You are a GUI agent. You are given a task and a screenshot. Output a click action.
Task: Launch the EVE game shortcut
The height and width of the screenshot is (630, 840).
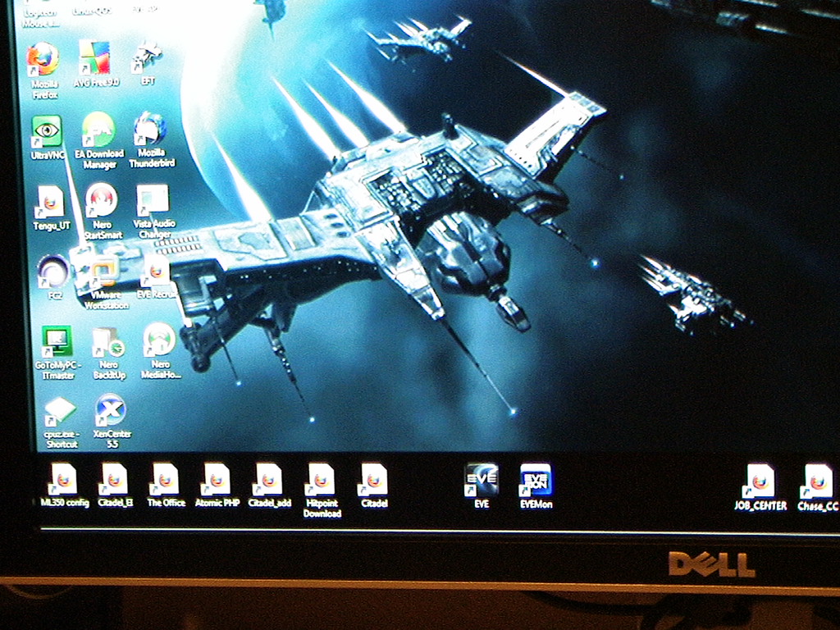tap(481, 486)
